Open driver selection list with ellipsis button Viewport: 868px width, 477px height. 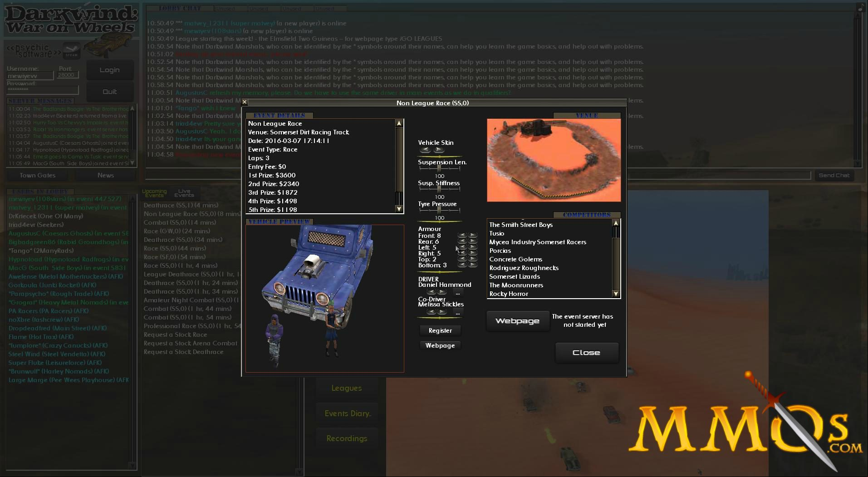[x=457, y=293]
